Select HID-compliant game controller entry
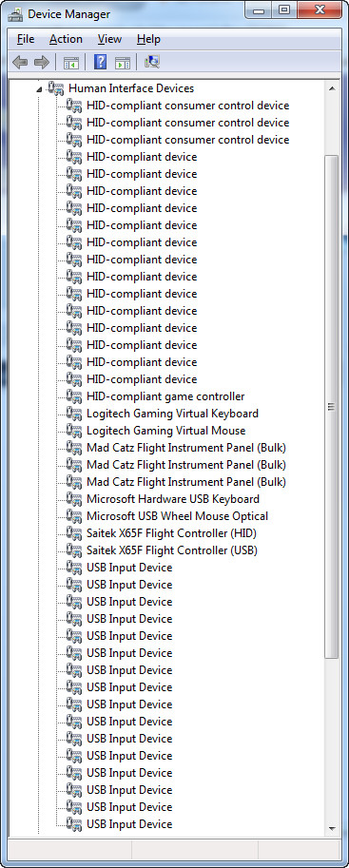Viewport: 349px width, 868px height. pos(165,396)
